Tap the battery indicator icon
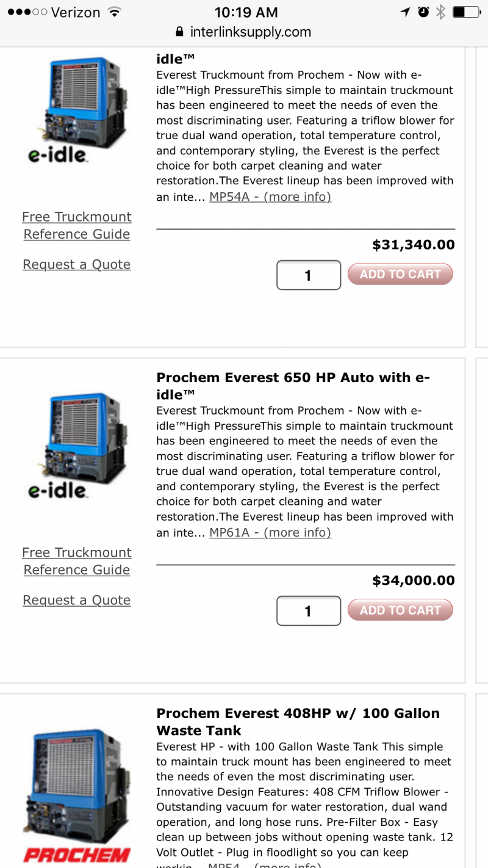This screenshot has height=868, width=488. (467, 12)
